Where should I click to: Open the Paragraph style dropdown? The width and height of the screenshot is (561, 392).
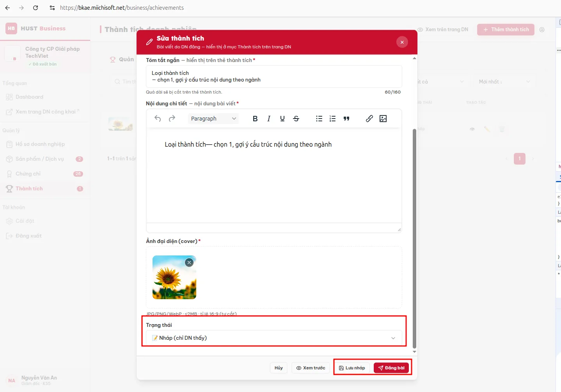213,119
